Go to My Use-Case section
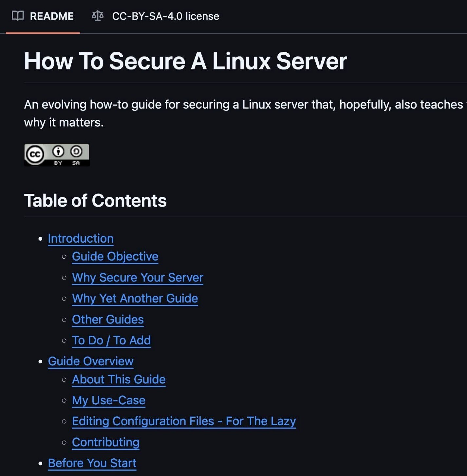 [108, 400]
